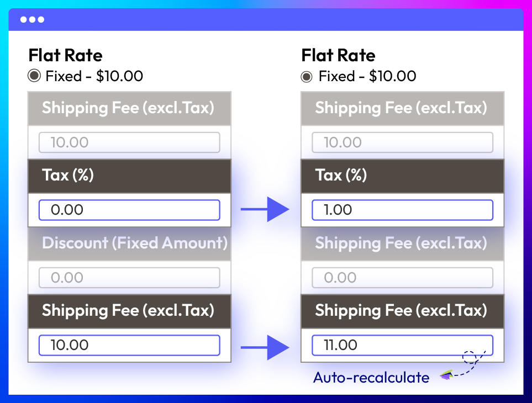Click the first dot in the window title bar
This screenshot has height=403, width=532.
[x=24, y=20]
